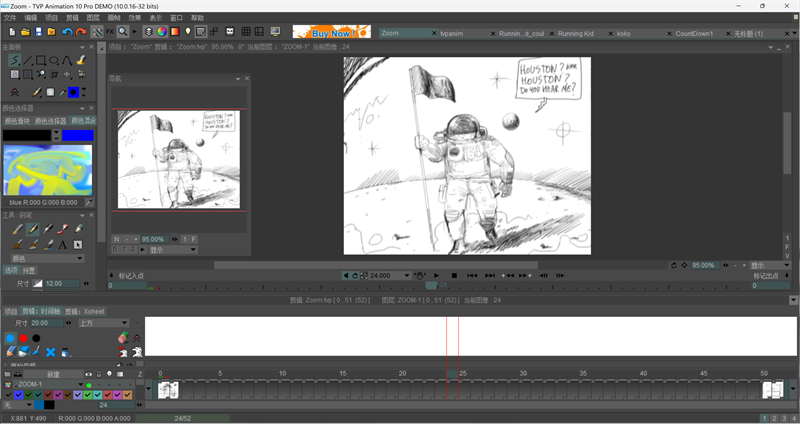Click the stop button in transport controls
This screenshot has width=800, height=424.
tap(454, 276)
